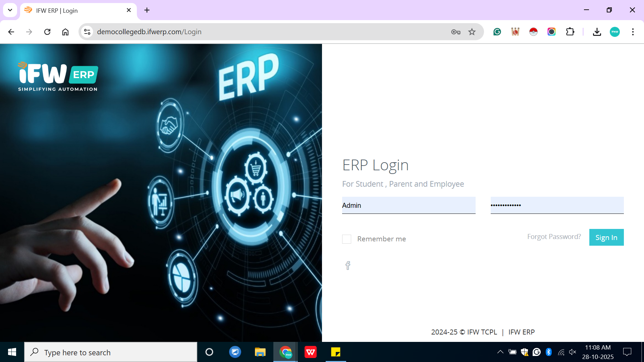Focus the masked password field
644x362 pixels.
pyautogui.click(x=557, y=205)
